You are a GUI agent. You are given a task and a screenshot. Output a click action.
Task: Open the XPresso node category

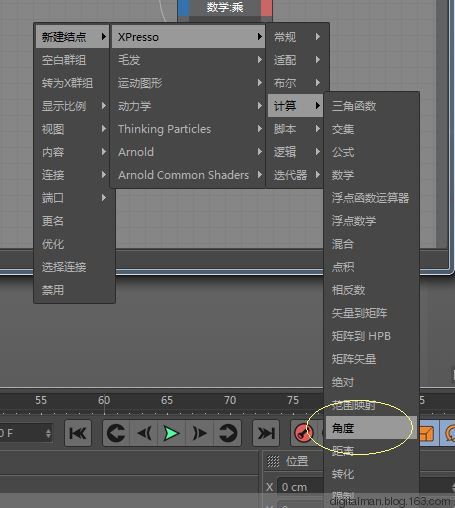point(188,37)
